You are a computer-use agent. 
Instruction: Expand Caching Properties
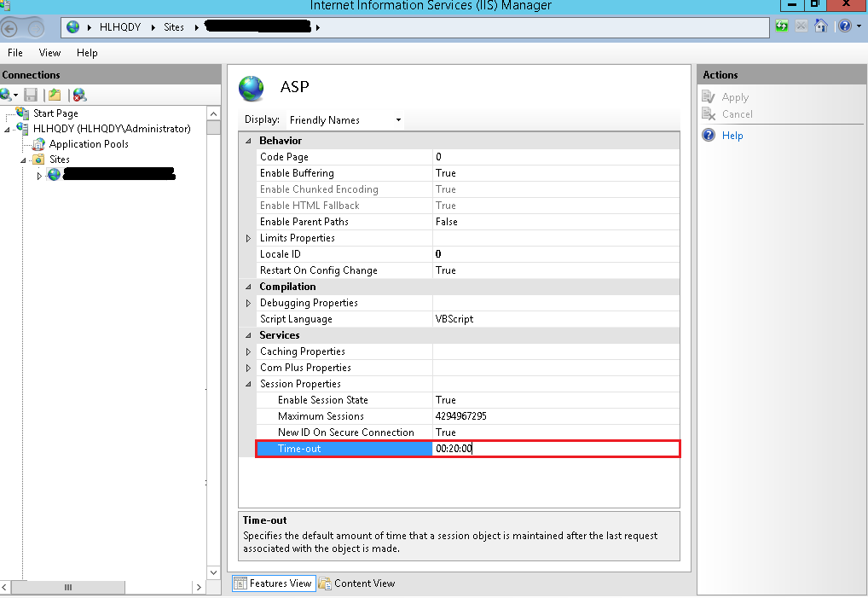tap(249, 351)
